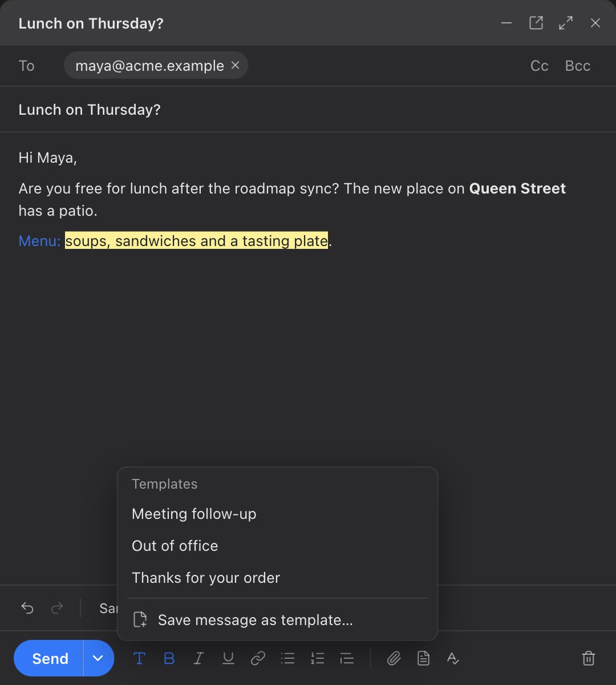
Task: Pop out the compose window
Action: 536,23
